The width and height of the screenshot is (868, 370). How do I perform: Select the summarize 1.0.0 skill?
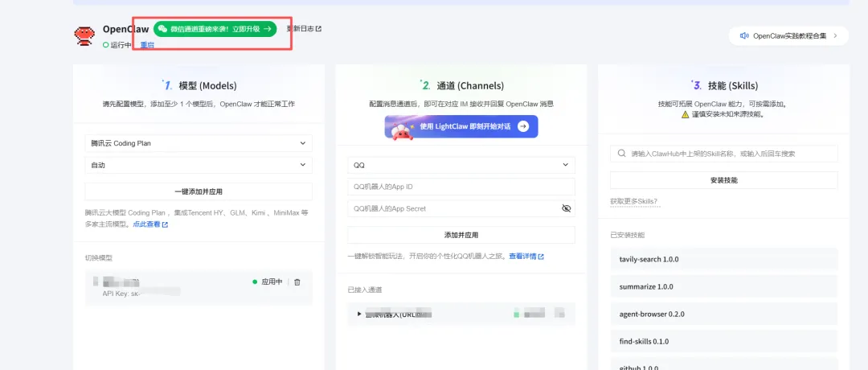click(x=724, y=287)
